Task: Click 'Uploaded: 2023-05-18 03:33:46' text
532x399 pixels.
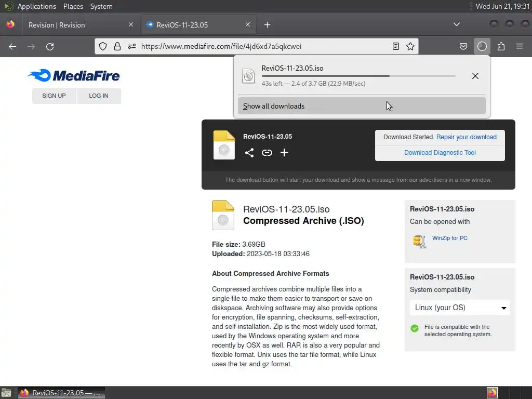Action: click(261, 254)
